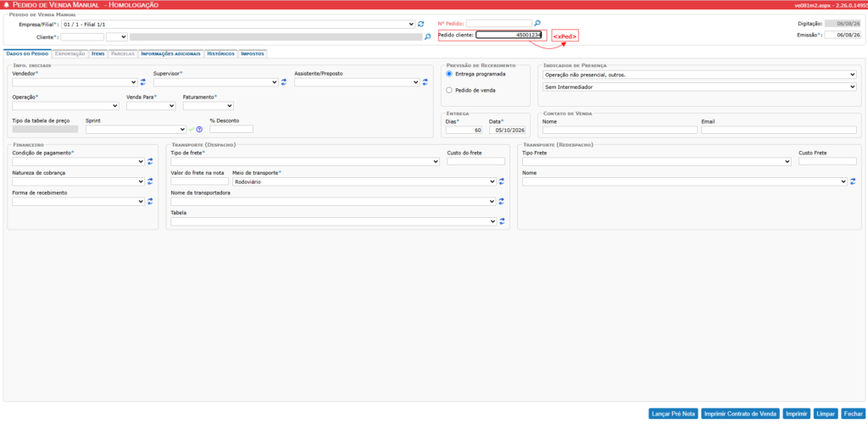Refresh the Assistente/Preposto list icon
868x429 pixels.
tap(426, 82)
